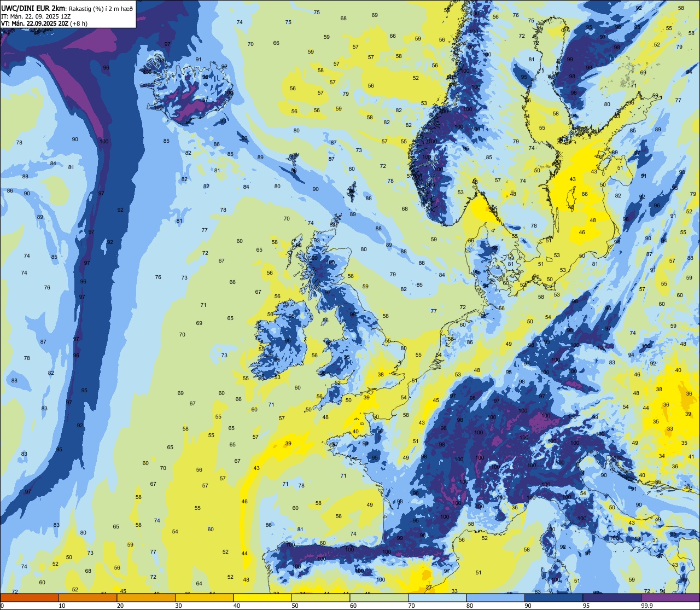The image size is (700, 610).
Task: Click the legend tick label 40
Action: click(237, 606)
